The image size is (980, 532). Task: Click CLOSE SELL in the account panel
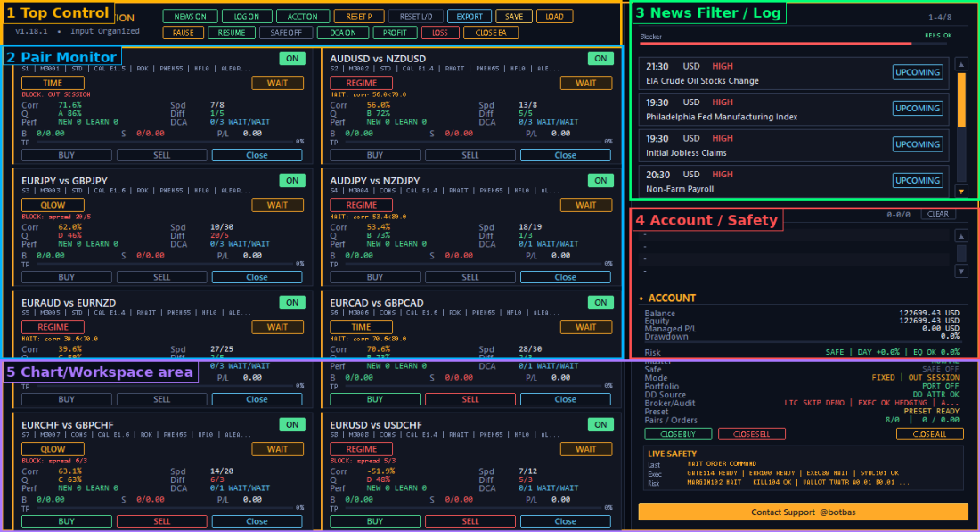click(x=751, y=434)
